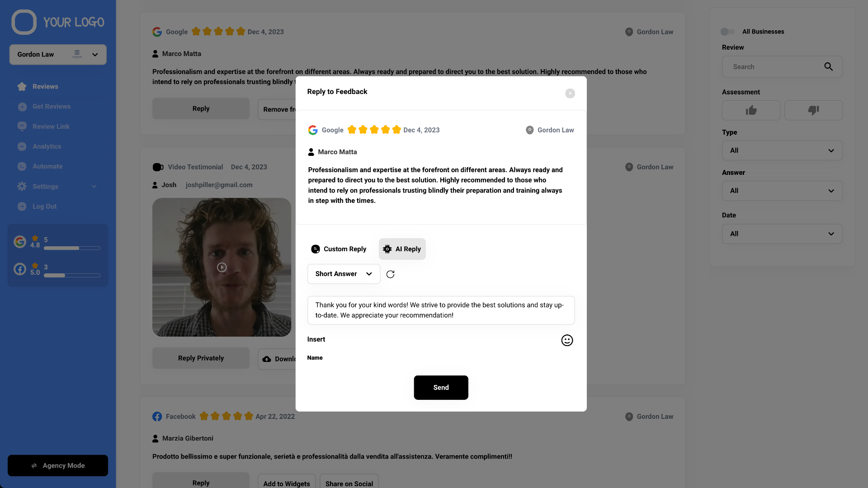Screen dimensions: 868x488
Task: Click the Google review platform icon
Action: [312, 130]
